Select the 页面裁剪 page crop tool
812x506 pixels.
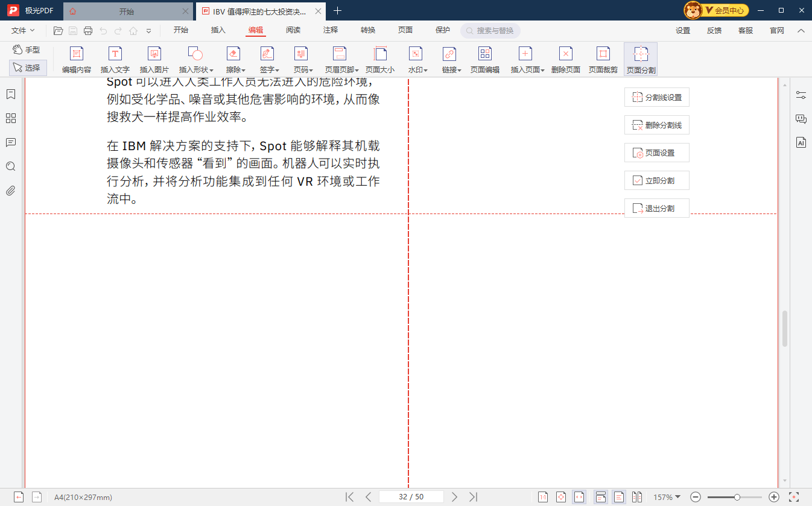[603, 59]
